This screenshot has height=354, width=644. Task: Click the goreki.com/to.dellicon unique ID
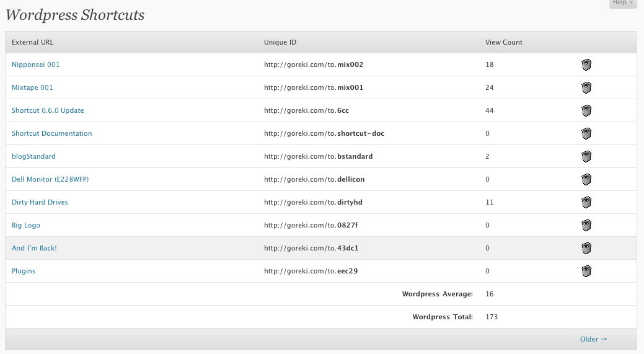point(314,179)
